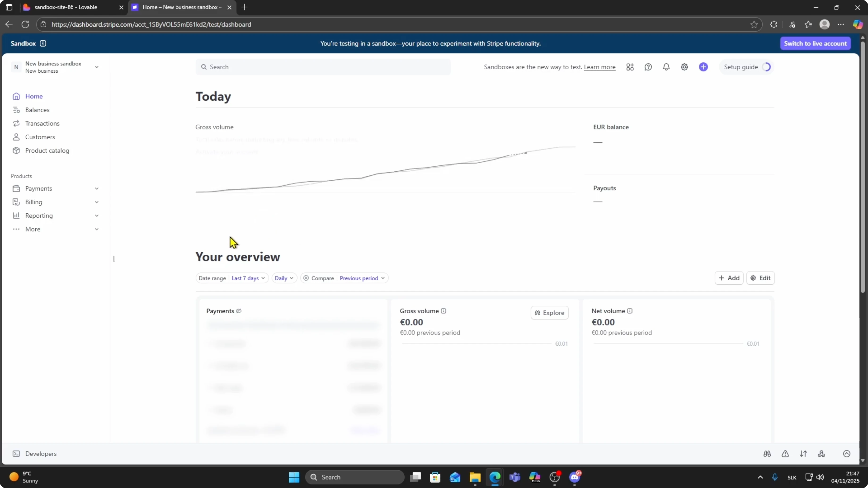The height and width of the screenshot is (488, 868).
Task: Open the settings gear icon
Action: click(x=684, y=67)
